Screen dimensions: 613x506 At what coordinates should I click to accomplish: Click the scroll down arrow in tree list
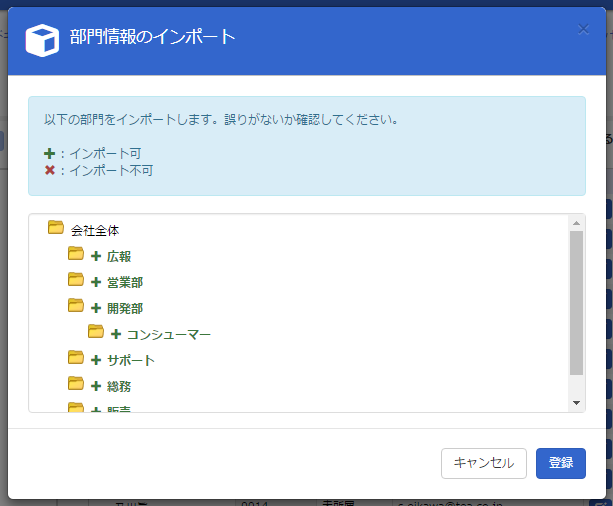pos(576,402)
